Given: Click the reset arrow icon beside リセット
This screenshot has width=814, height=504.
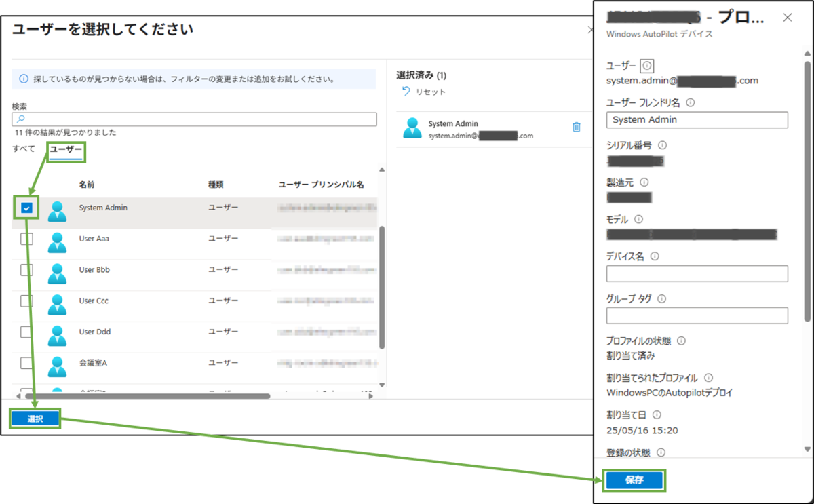Looking at the screenshot, I should pyautogui.click(x=406, y=91).
